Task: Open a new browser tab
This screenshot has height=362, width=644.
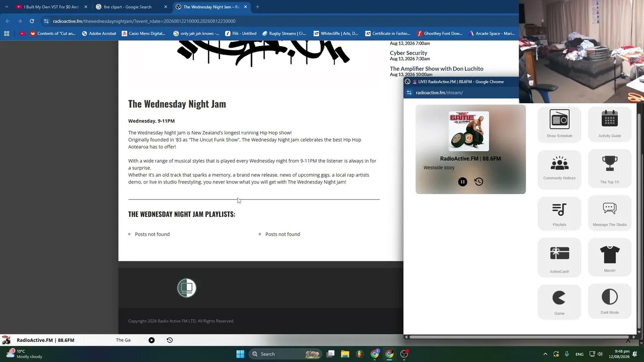Action: click(257, 7)
